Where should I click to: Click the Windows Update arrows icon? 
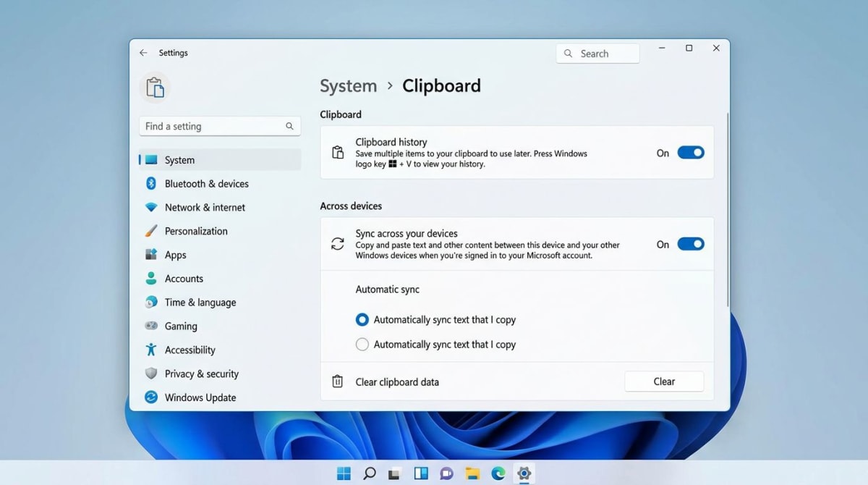[x=151, y=397]
